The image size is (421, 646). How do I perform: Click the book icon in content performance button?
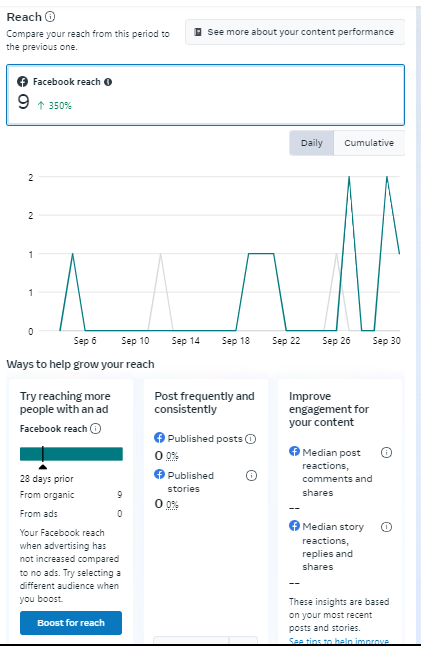tap(198, 32)
